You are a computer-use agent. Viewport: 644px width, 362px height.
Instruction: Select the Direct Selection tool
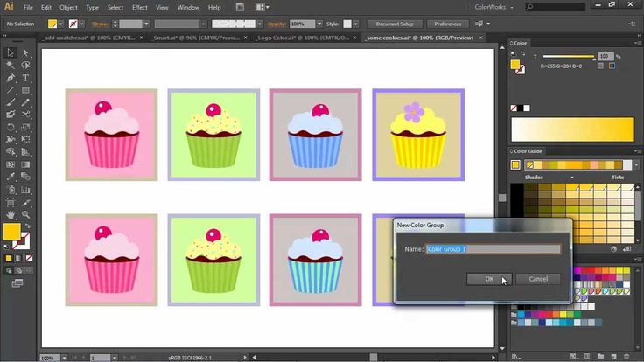point(25,52)
